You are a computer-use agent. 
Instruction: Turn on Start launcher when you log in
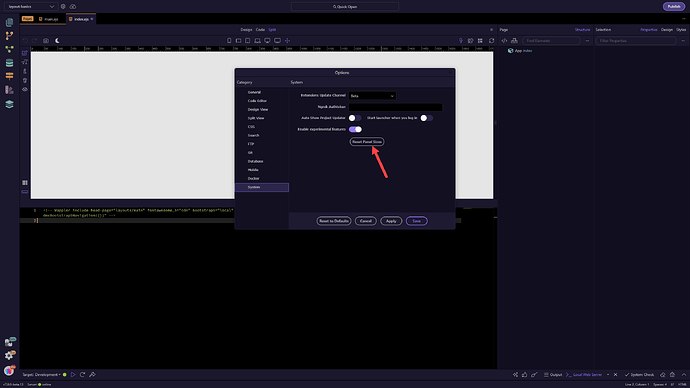coord(426,118)
